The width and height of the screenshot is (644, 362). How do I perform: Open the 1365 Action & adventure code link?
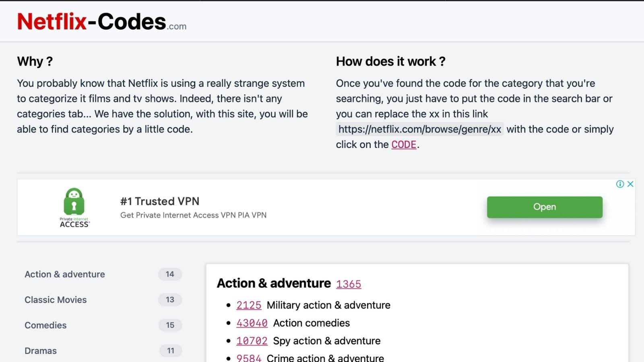tap(349, 284)
